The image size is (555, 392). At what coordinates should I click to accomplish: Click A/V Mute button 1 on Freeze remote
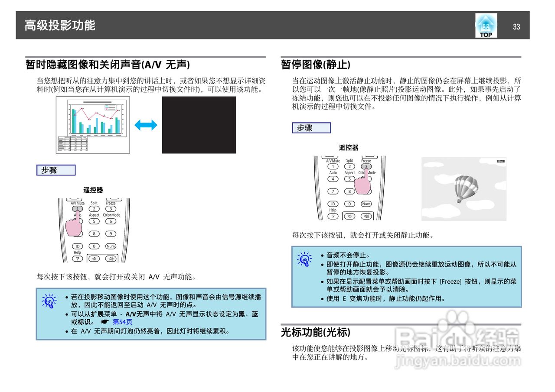coord(333,166)
